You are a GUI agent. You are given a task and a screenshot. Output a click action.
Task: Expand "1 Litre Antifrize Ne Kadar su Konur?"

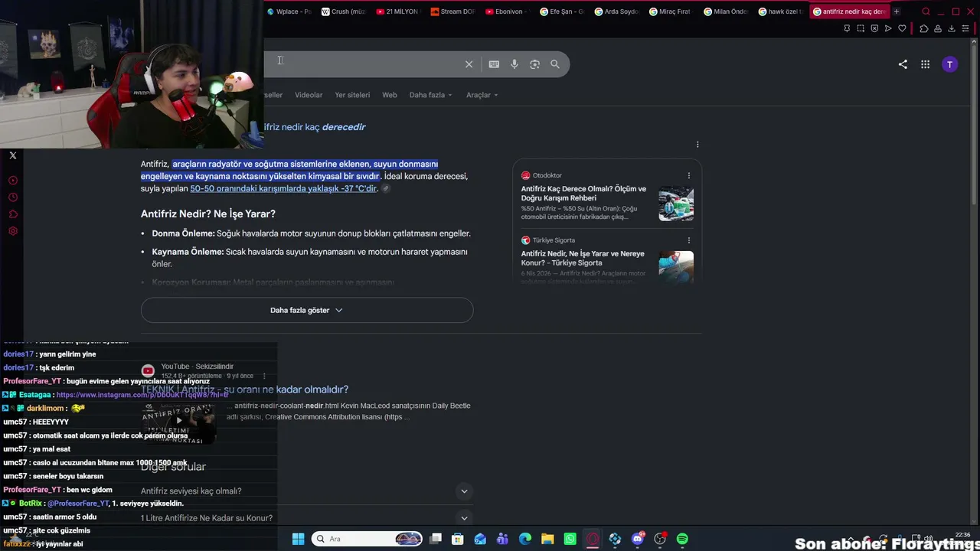pos(307,518)
